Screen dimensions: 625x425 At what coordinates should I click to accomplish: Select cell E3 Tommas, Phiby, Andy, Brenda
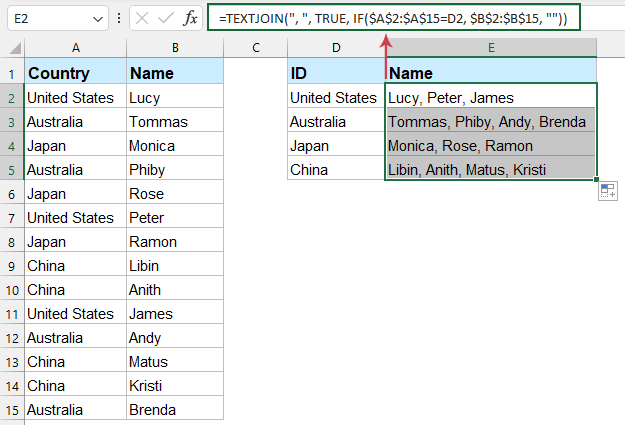point(491,120)
